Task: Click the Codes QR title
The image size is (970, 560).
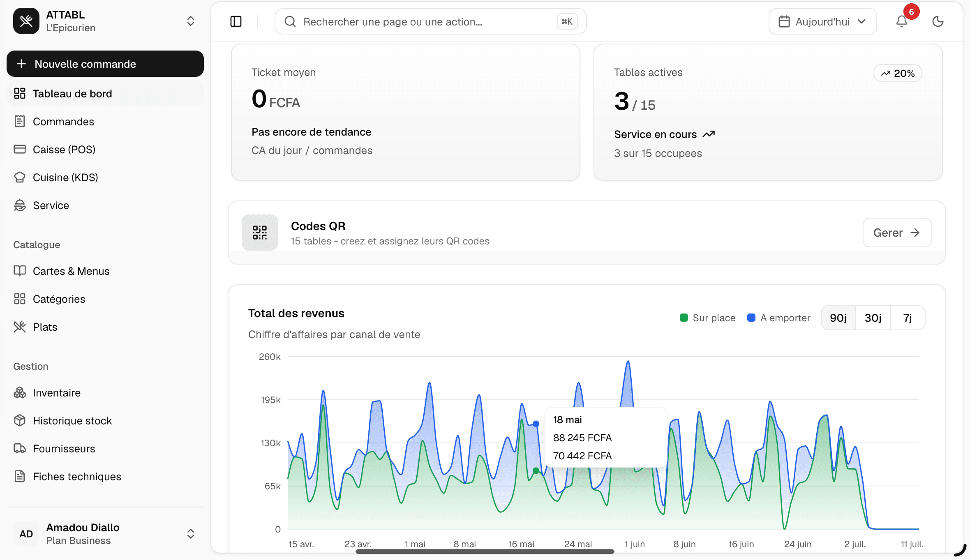Action: click(318, 226)
